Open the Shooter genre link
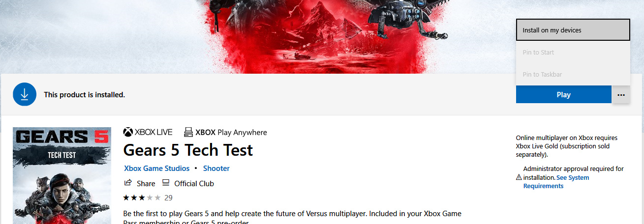Screen dimensions: 644x224 216,168
